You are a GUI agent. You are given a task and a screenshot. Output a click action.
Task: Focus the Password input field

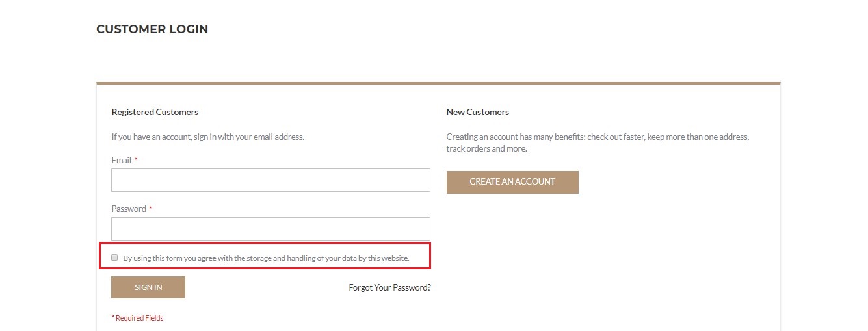click(x=270, y=229)
